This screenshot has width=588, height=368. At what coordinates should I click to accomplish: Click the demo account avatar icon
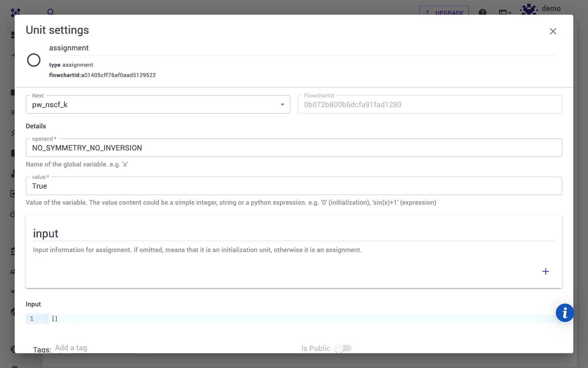pyautogui.click(x=529, y=10)
